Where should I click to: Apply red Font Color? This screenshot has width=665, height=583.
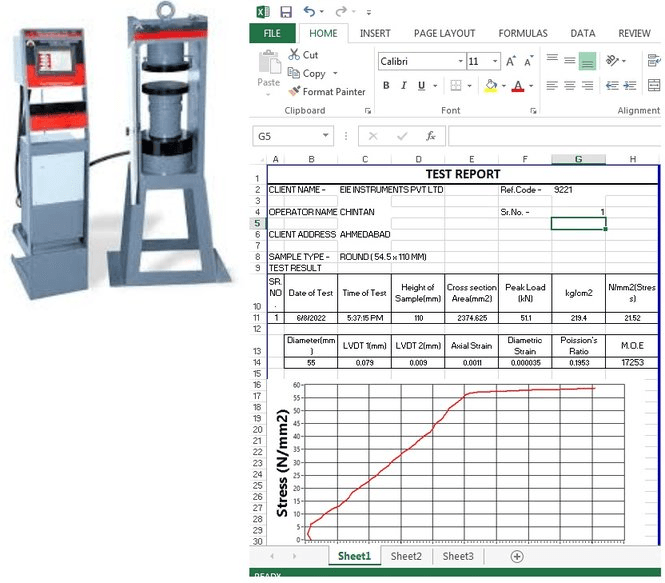click(x=518, y=86)
